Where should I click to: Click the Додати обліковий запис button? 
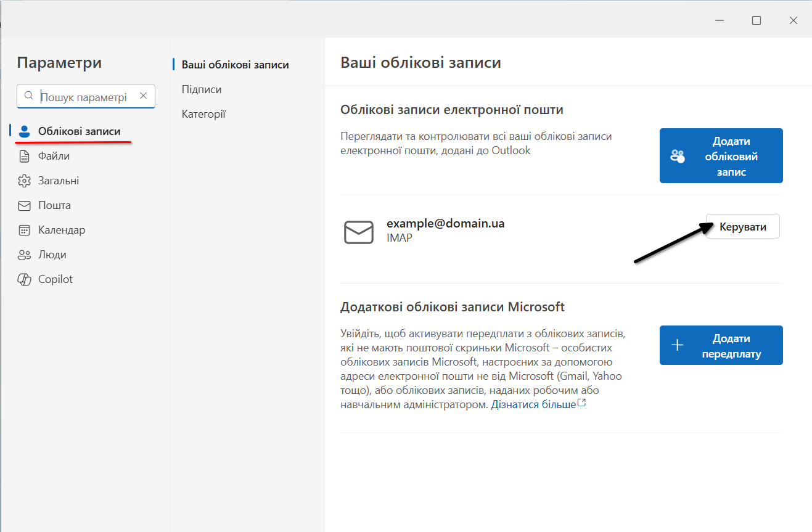721,156
